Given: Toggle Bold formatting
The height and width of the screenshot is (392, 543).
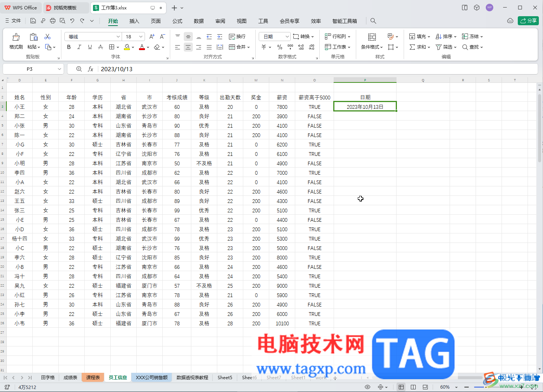Looking at the screenshot, I should coord(69,47).
